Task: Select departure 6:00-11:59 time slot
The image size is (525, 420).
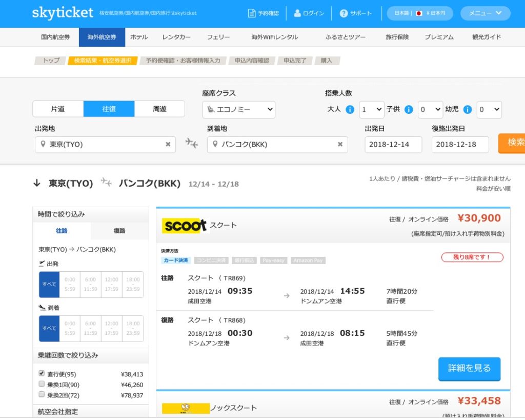Action: 90,284
